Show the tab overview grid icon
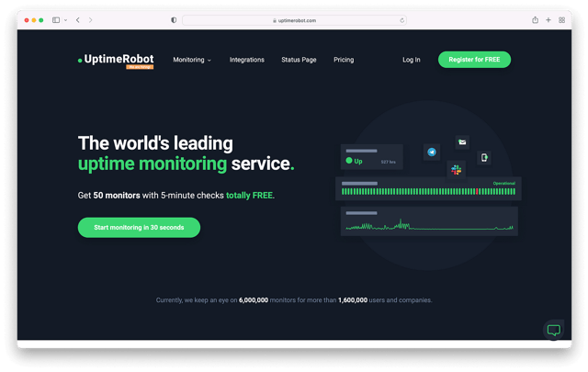This screenshot has width=588, height=372. 561,20
